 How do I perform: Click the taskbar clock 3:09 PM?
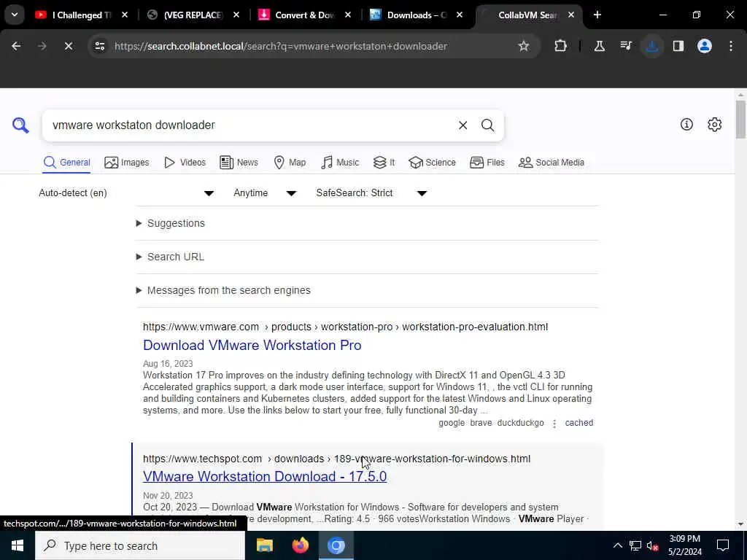pyautogui.click(x=684, y=545)
